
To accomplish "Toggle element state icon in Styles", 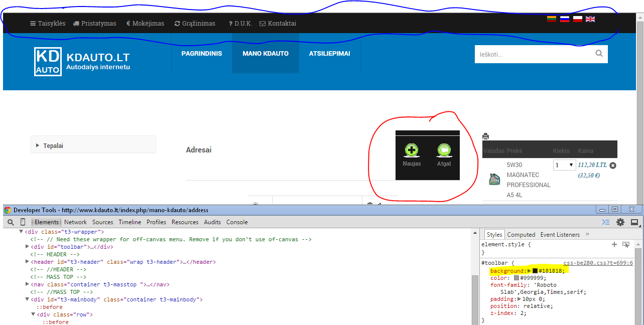I will 626,244.
